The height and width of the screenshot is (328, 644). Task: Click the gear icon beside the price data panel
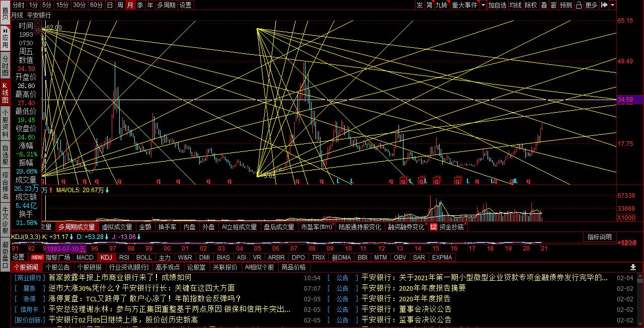click(38, 30)
